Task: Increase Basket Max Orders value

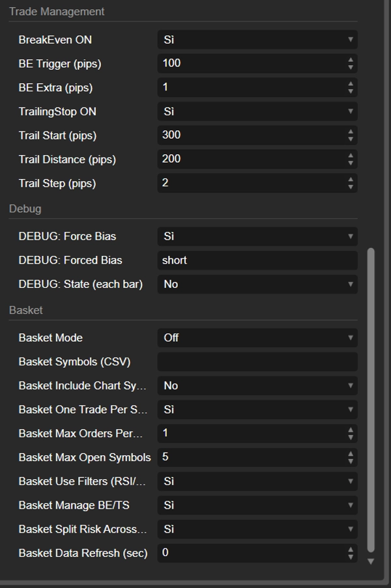Action: 351,429
